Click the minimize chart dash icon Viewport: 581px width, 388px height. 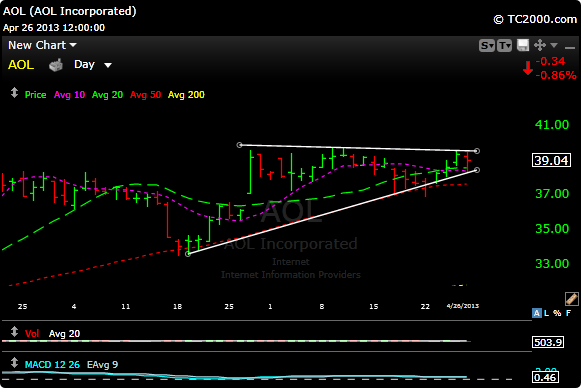tap(569, 47)
